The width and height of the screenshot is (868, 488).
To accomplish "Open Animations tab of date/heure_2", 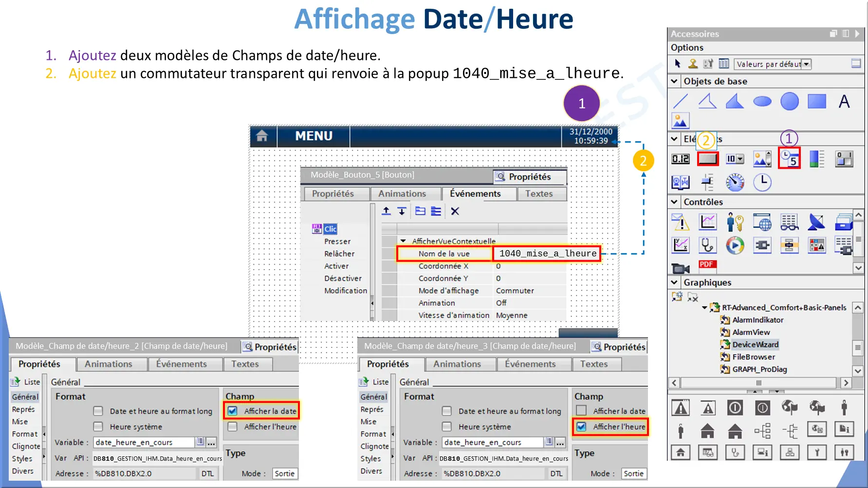I will coord(109,364).
